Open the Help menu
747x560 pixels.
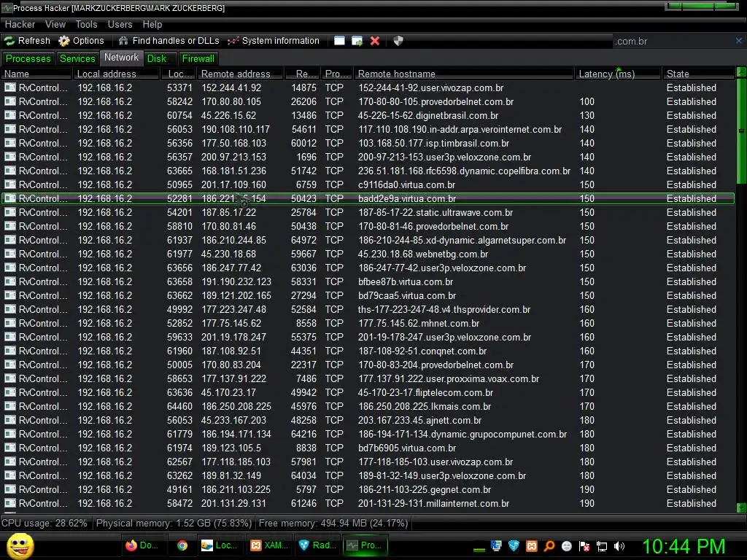(152, 24)
